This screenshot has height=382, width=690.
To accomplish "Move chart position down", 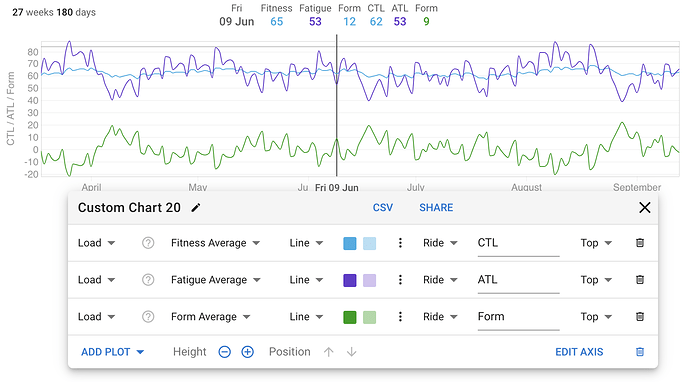I will (x=352, y=352).
